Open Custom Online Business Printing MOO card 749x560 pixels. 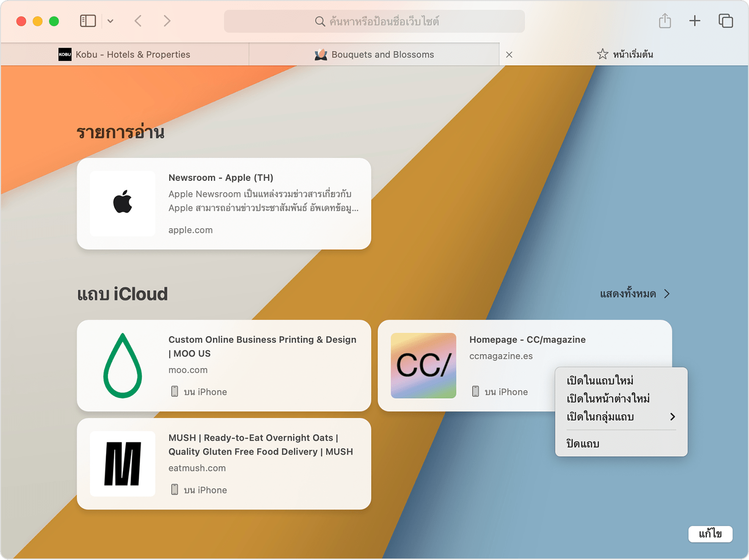(224, 365)
